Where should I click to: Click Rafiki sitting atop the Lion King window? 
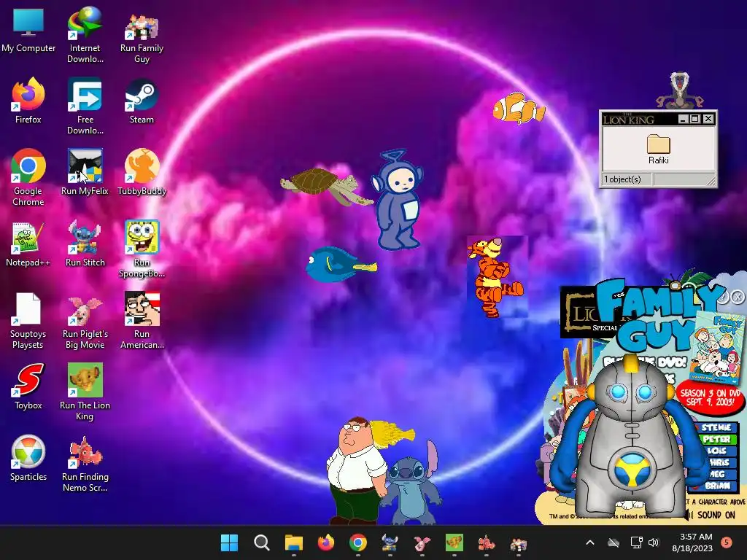(x=679, y=90)
